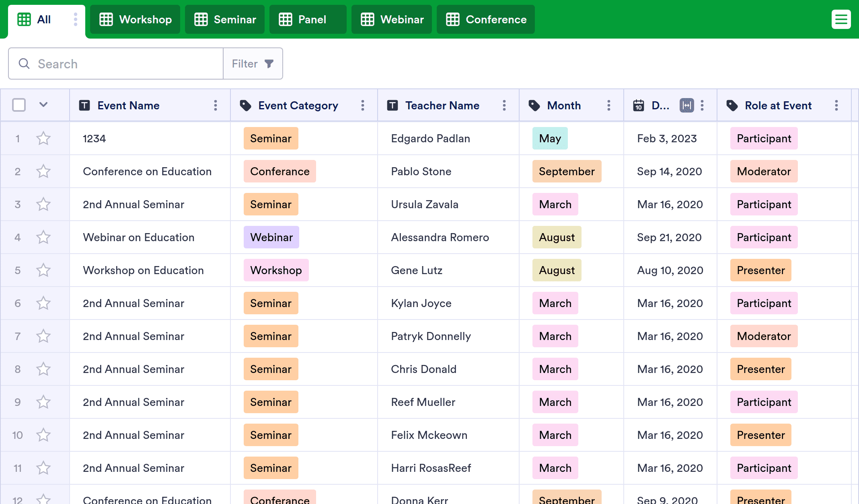Image resolution: width=859 pixels, height=504 pixels.
Task: Focus the Search input field
Action: pos(116,64)
